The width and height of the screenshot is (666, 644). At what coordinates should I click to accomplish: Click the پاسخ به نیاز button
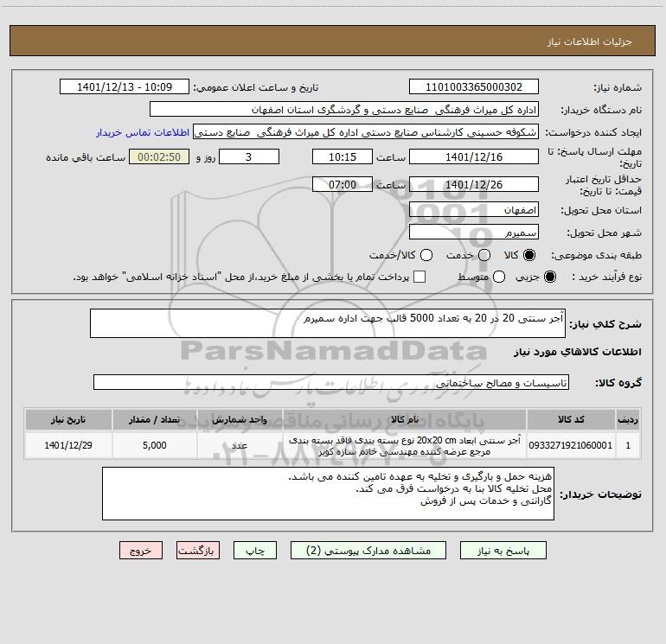(503, 551)
